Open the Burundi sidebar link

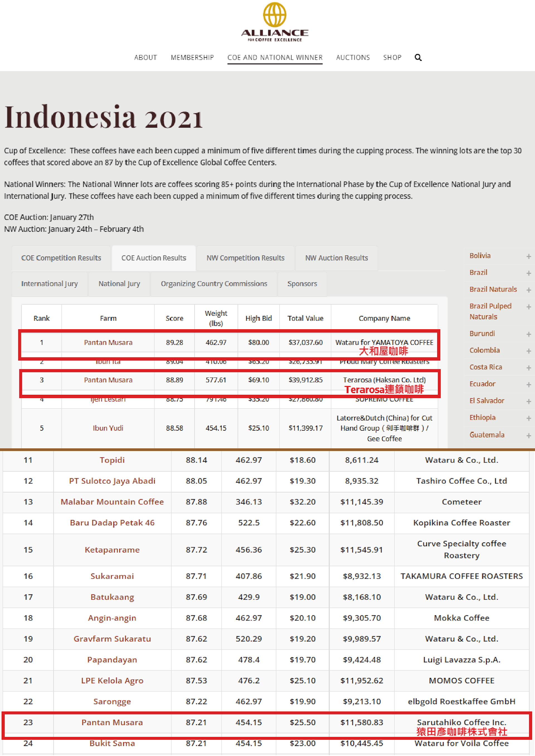482,333
